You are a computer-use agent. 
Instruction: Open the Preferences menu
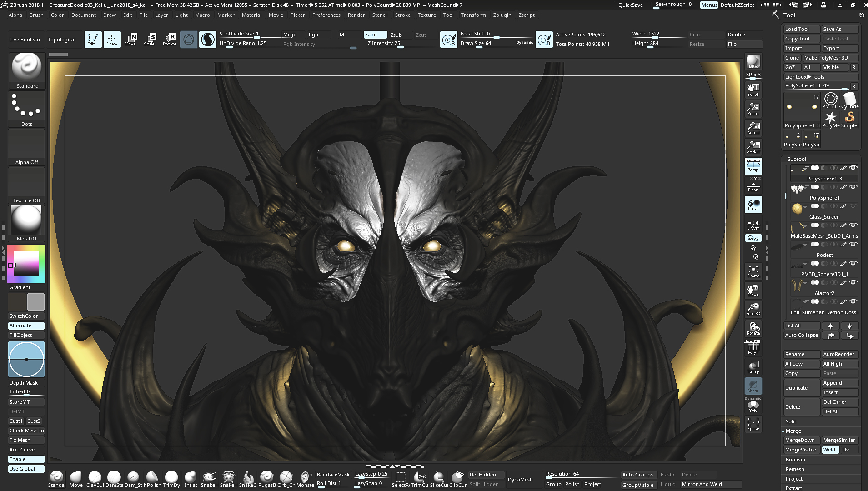tap(326, 15)
